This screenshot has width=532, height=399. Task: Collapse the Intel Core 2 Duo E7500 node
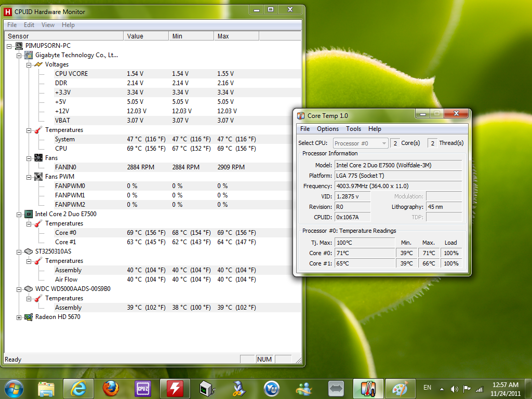[19, 214]
